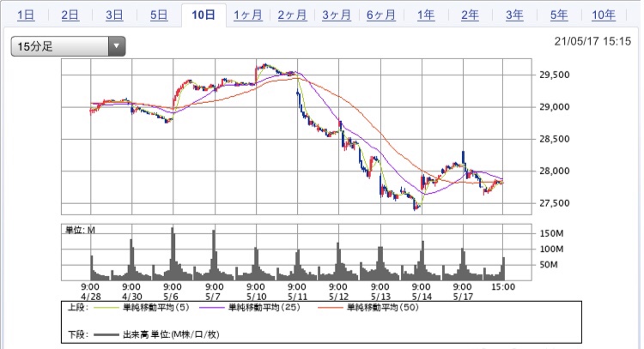Click the 上段: legend label
Viewport: 644px width, 349px height.
pos(77,308)
